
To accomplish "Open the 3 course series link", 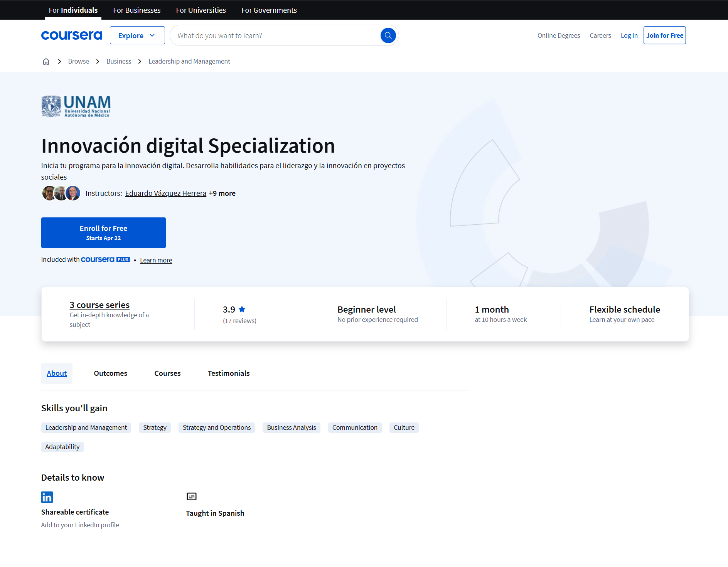I will pos(99,305).
